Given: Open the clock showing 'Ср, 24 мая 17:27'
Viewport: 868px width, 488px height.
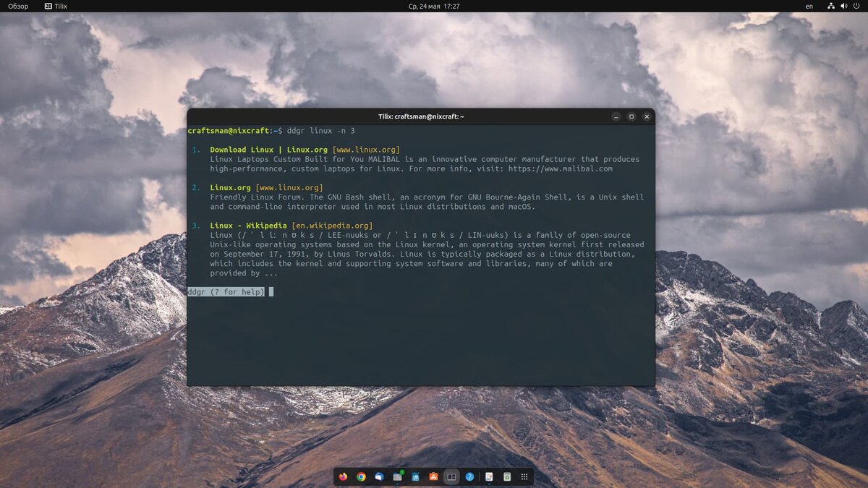Looking at the screenshot, I should (434, 6).
